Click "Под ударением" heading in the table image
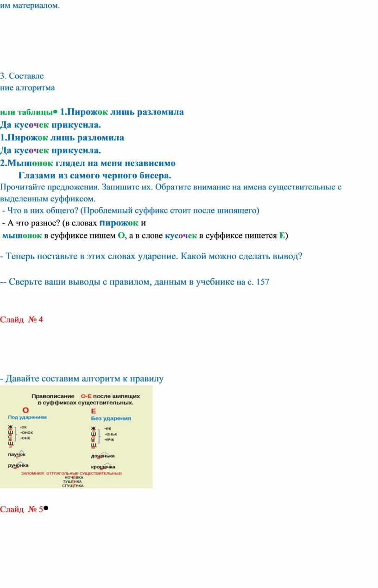This screenshot has width=378, height=588. coord(27,417)
